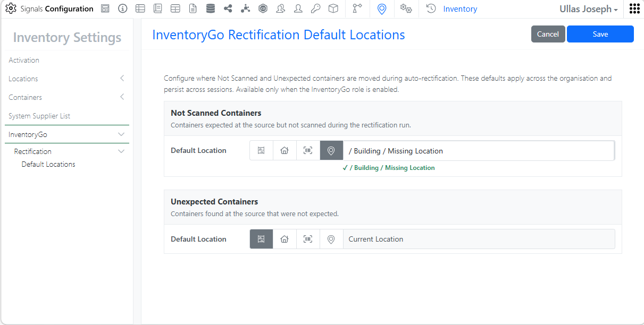Click the share nodes icon
644x325 pixels.
(228, 8)
